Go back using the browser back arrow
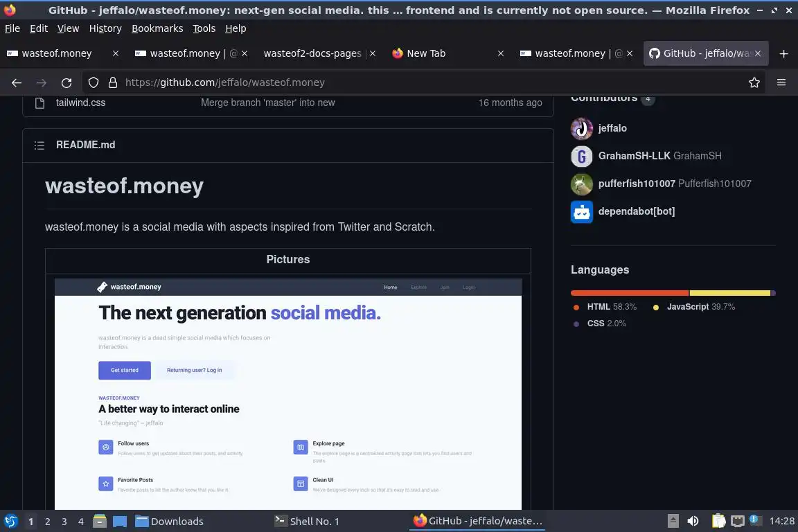Image resolution: width=798 pixels, height=532 pixels. [17, 82]
